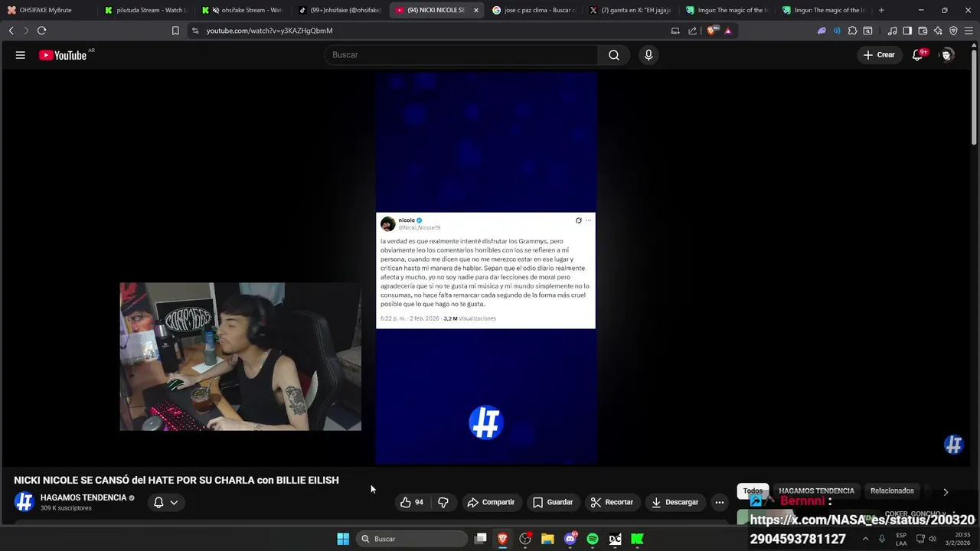This screenshot has width=980, height=551.
Task: Open the taskbar clock and date
Action: pyautogui.click(x=957, y=539)
